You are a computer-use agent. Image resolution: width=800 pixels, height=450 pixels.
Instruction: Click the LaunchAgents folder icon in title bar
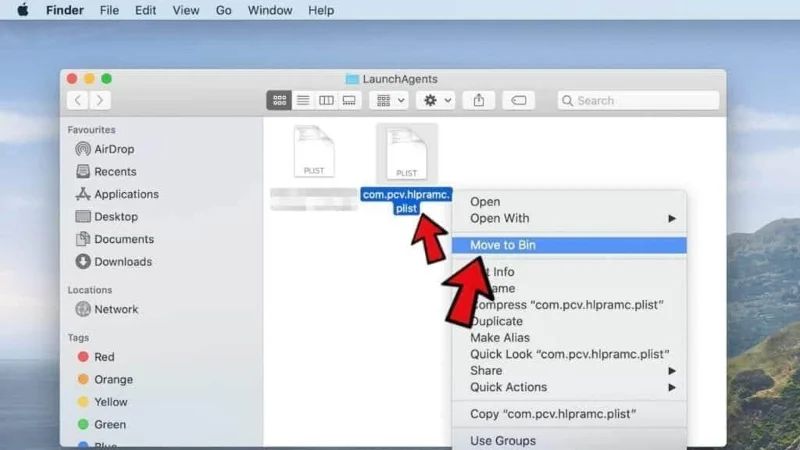pos(352,79)
